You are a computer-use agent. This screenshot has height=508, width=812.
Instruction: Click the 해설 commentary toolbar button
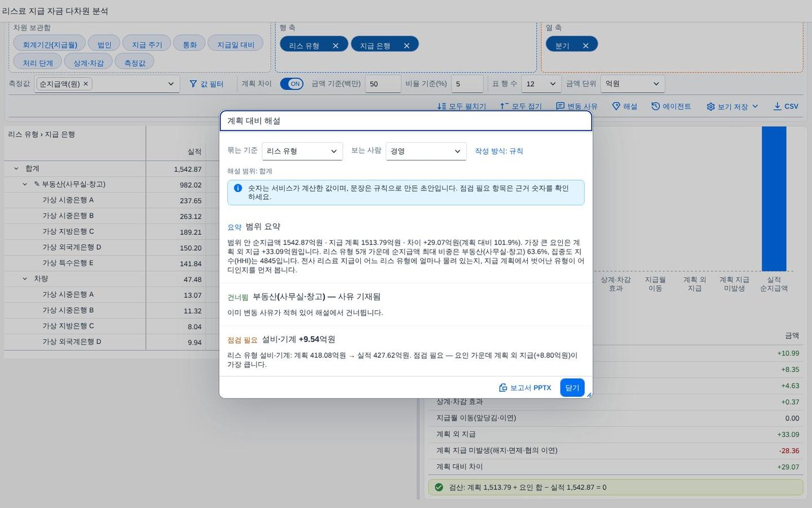tap(625, 106)
